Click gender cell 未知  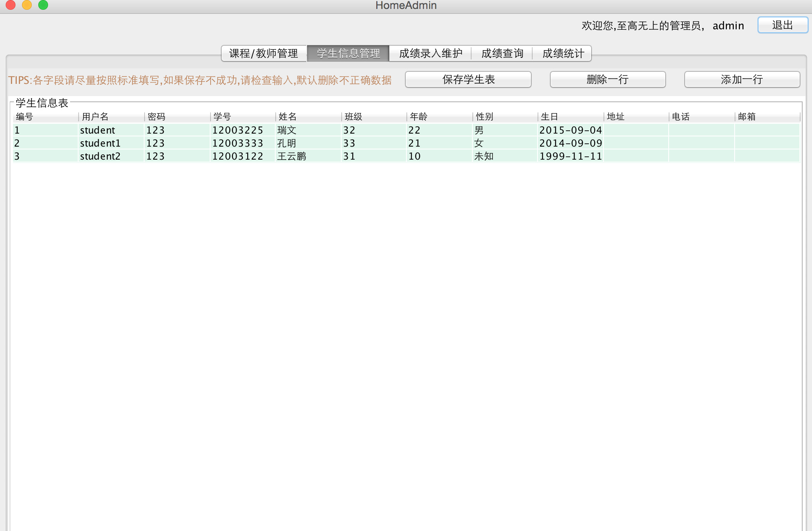[x=484, y=156]
